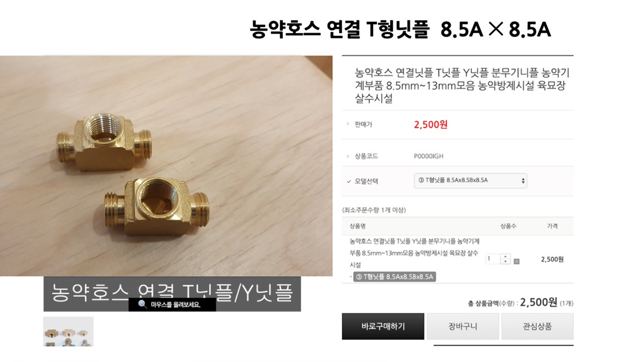Screen dimensions: 644x362
Task: Click the product code P0000IGH
Action: (429, 156)
